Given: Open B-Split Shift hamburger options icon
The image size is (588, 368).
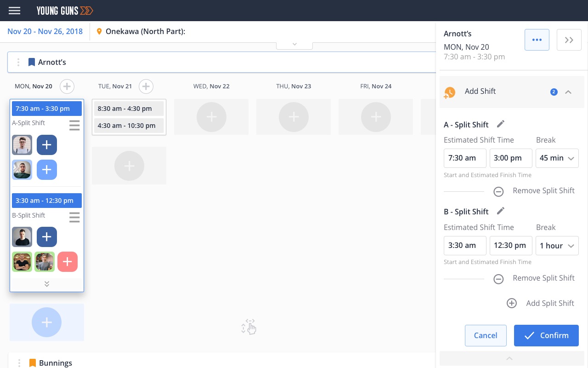Looking at the screenshot, I should pos(74,217).
